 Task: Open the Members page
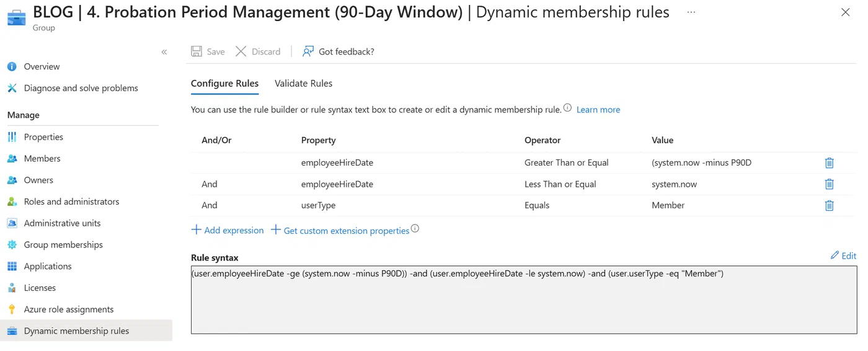coord(42,159)
